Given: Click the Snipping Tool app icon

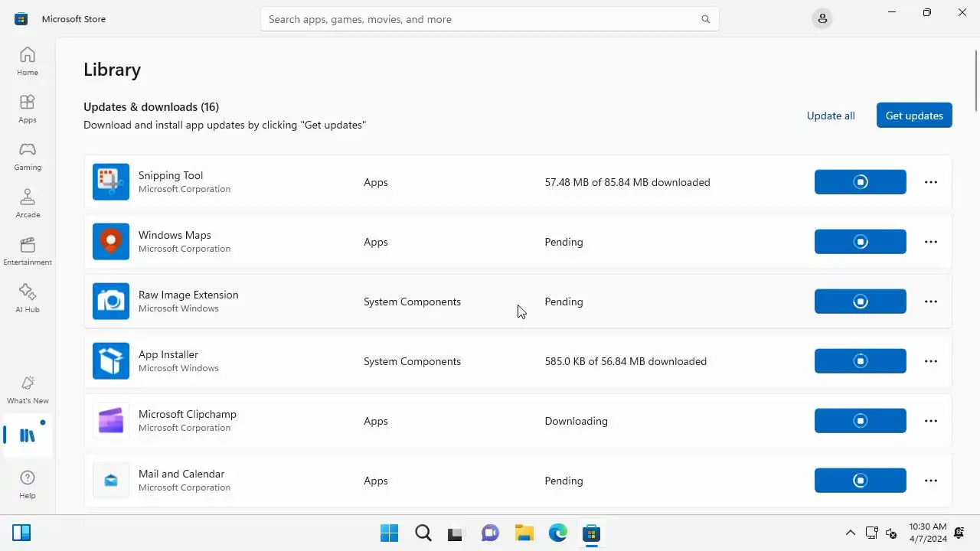Looking at the screenshot, I should 111,182.
